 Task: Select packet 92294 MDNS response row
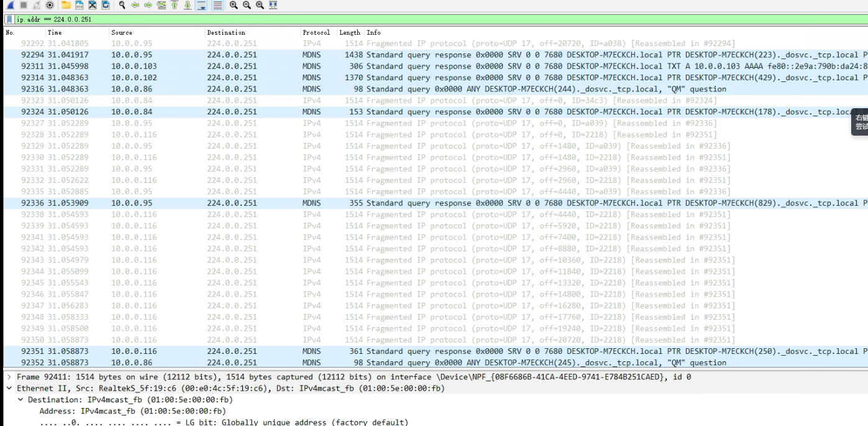point(435,55)
